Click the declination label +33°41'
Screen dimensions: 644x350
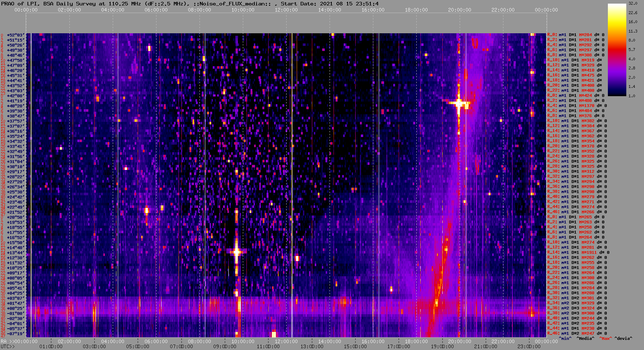click(x=16, y=146)
